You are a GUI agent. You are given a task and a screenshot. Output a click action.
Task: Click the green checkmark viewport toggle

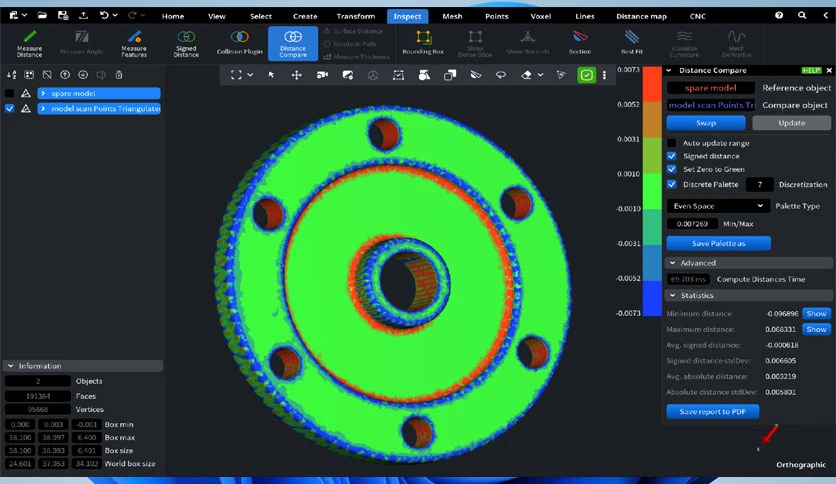[586, 75]
